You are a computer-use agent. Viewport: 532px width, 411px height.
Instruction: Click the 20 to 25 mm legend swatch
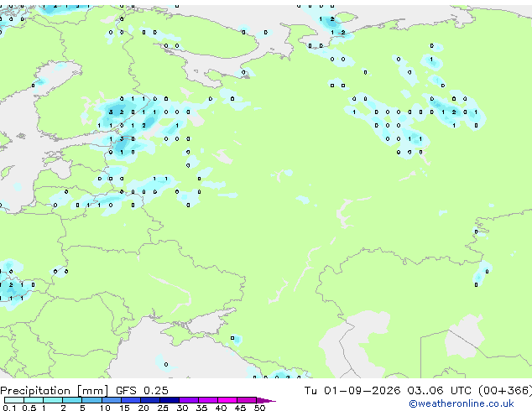(149, 400)
